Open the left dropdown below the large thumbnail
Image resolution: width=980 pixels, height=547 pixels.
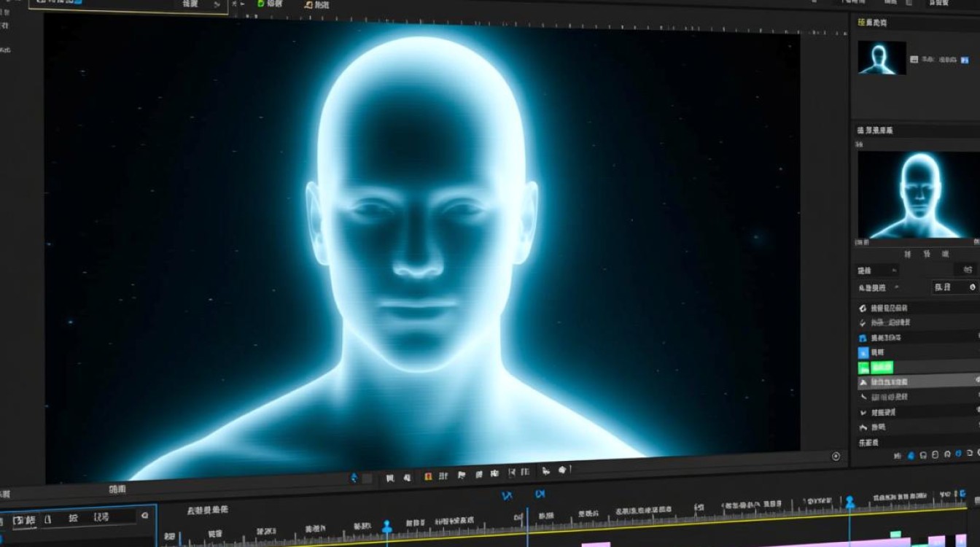[877, 270]
